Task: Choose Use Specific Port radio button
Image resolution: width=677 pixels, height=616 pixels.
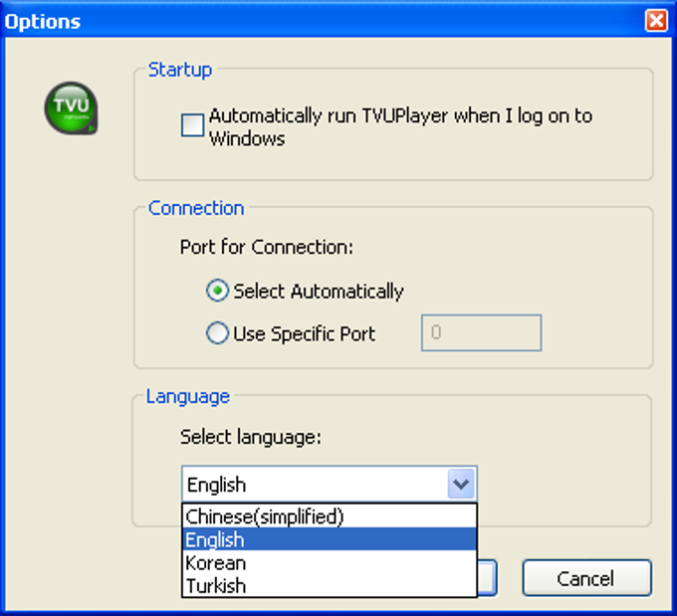Action: [x=217, y=333]
